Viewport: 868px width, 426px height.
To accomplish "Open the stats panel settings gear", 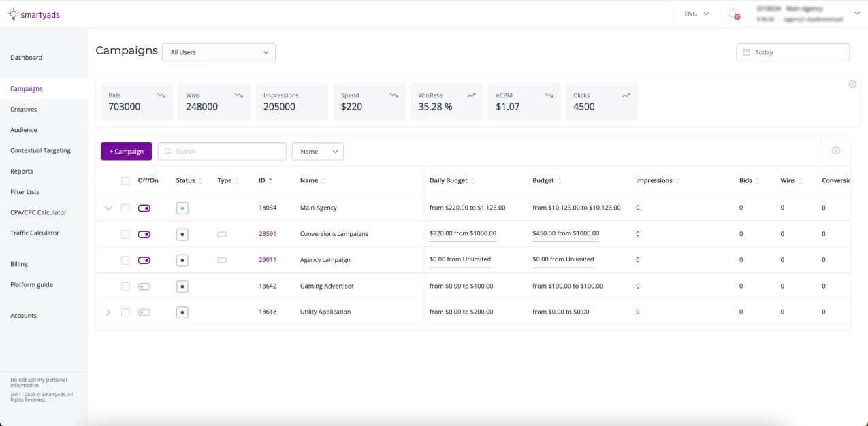I will tap(852, 84).
